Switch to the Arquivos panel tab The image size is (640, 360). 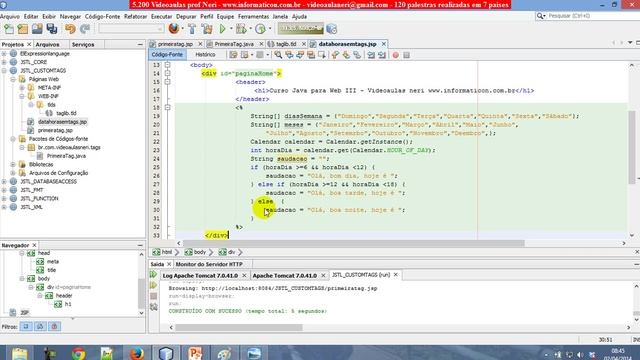click(x=47, y=44)
